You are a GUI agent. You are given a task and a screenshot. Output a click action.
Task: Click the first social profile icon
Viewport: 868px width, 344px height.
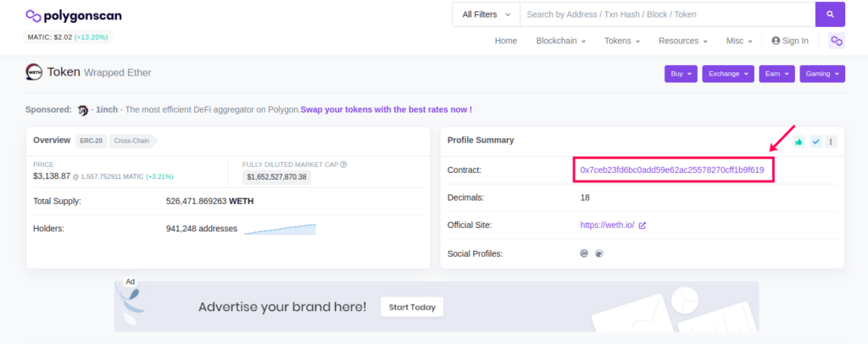pos(583,253)
